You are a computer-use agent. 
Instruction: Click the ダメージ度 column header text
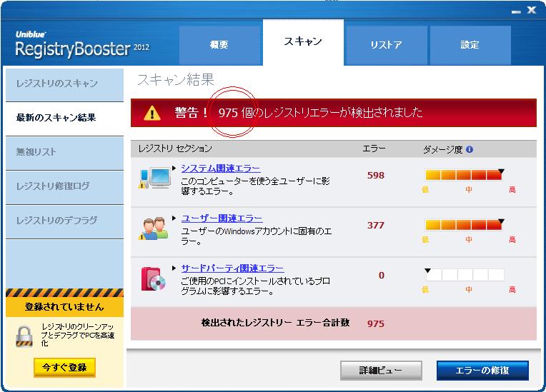click(x=443, y=149)
